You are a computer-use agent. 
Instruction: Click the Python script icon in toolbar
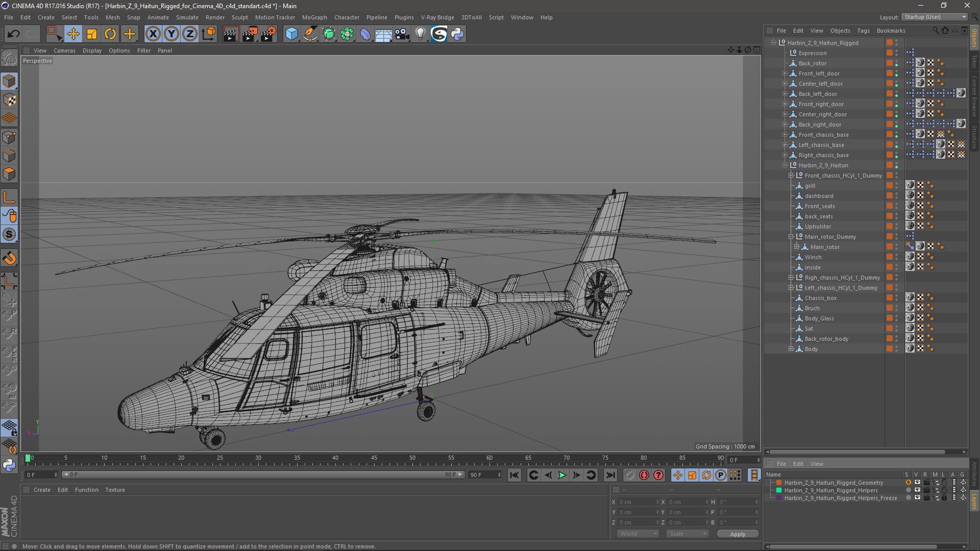pyautogui.click(x=458, y=34)
